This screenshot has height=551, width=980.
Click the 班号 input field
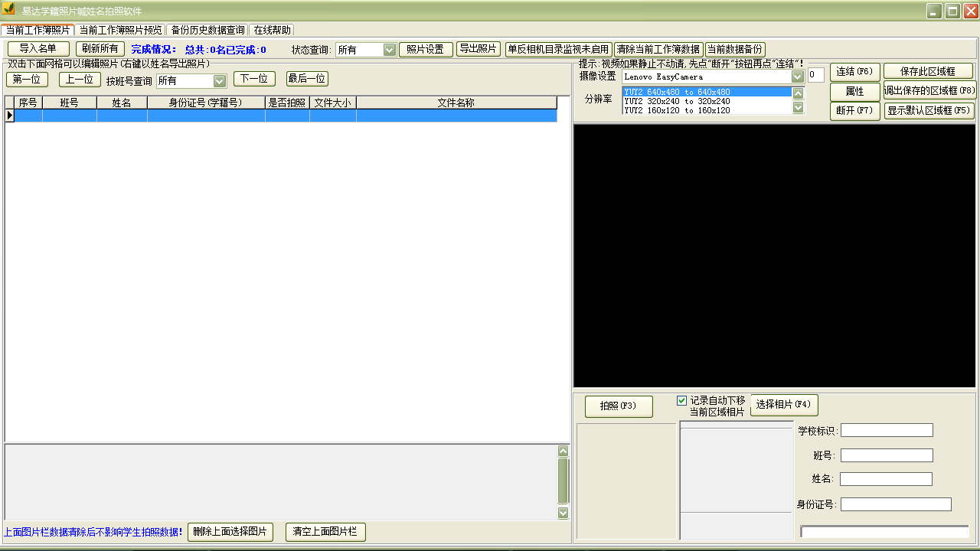(x=887, y=455)
